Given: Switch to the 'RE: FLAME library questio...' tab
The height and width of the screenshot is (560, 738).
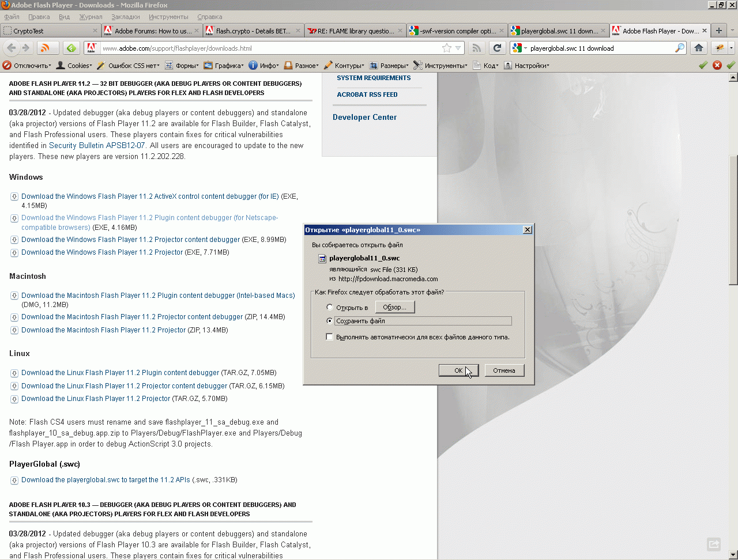Looking at the screenshot, I should click(355, 31).
